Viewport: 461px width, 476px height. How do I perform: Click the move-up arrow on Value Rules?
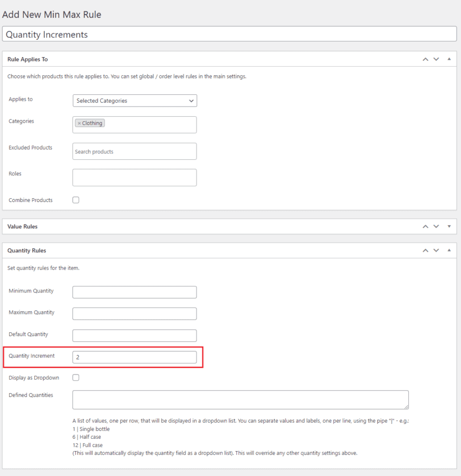(425, 226)
